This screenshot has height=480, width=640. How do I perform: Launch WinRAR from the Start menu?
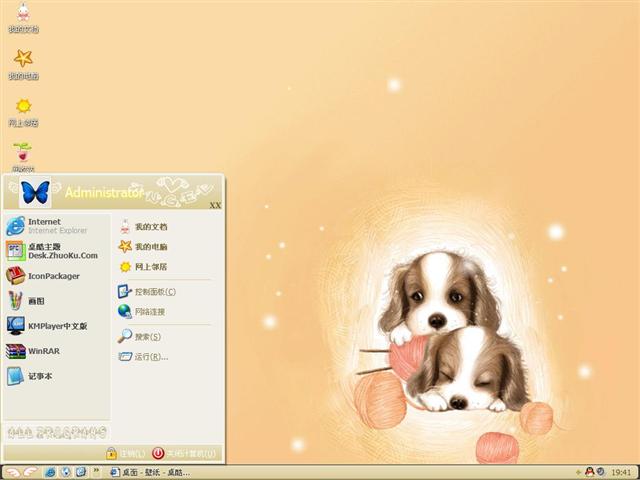click(x=33, y=351)
